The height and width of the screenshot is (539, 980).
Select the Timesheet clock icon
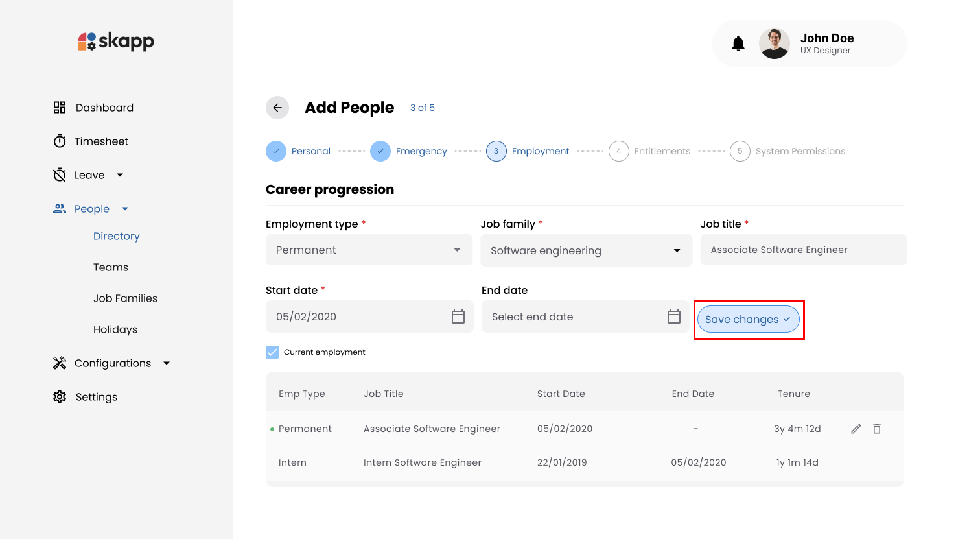[x=59, y=141]
